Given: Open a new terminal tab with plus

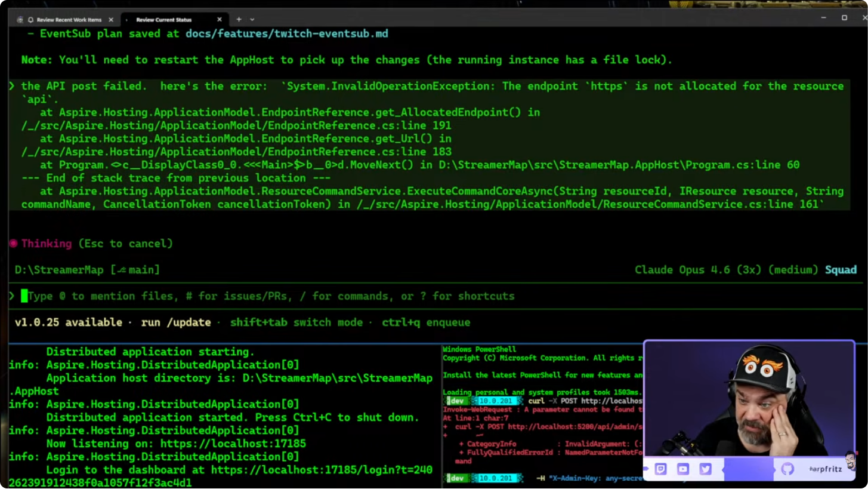Looking at the screenshot, I should [239, 20].
